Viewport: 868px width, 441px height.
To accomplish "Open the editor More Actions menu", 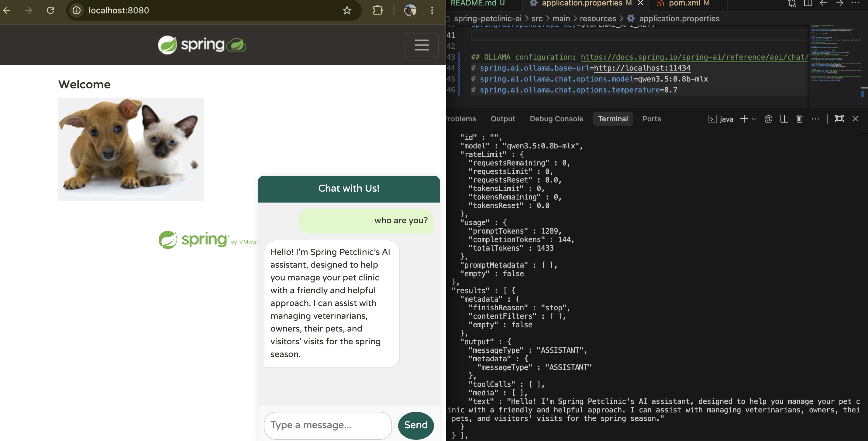I will click(x=855, y=3).
